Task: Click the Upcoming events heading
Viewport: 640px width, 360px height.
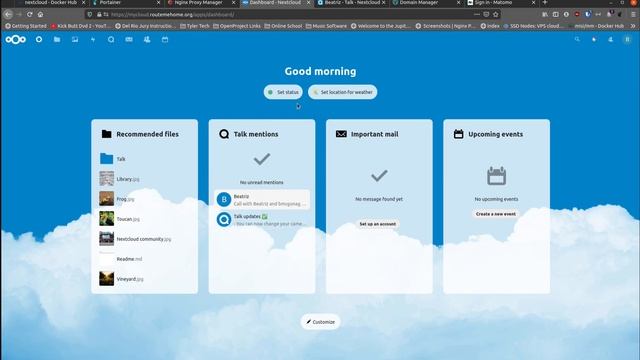Action: click(496, 134)
